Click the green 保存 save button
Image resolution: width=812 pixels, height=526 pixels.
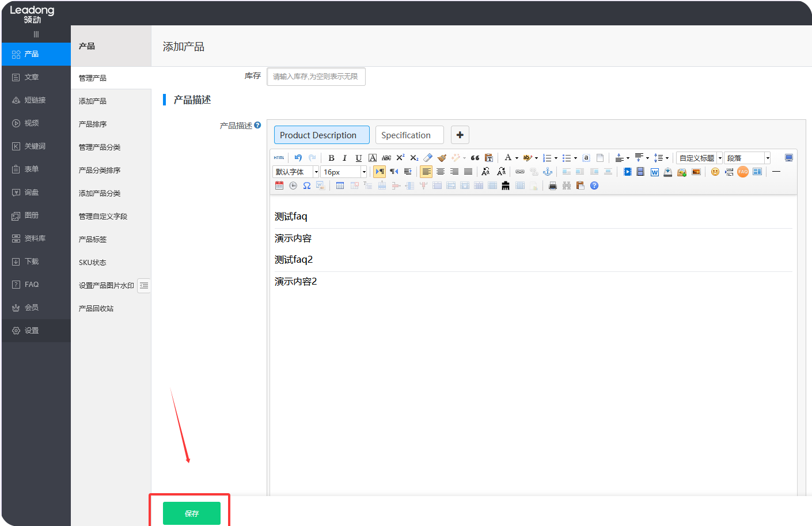coord(192,513)
